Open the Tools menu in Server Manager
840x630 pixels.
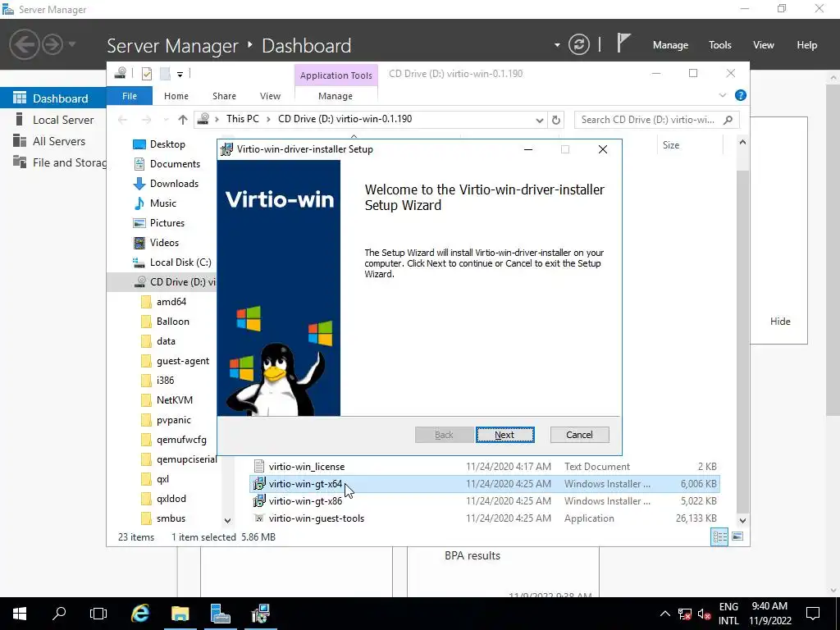[x=720, y=45]
